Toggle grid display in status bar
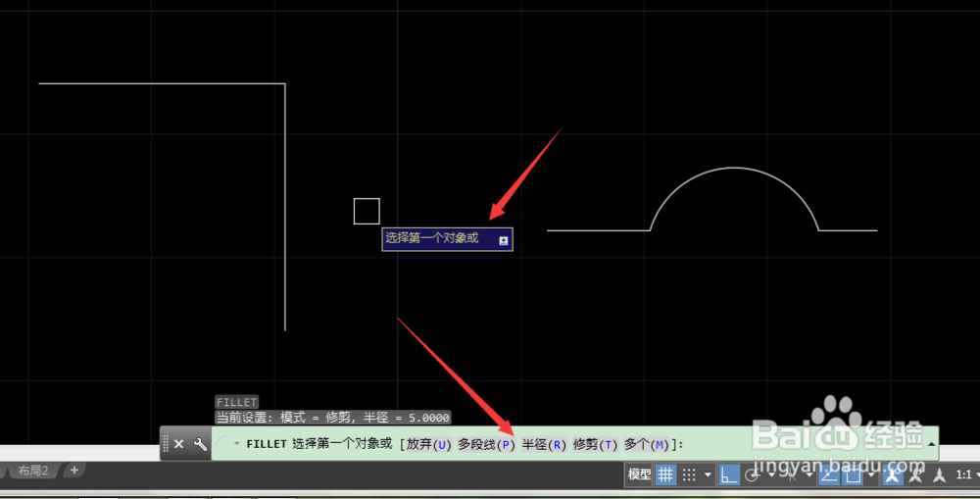The image size is (980, 499). click(665, 475)
